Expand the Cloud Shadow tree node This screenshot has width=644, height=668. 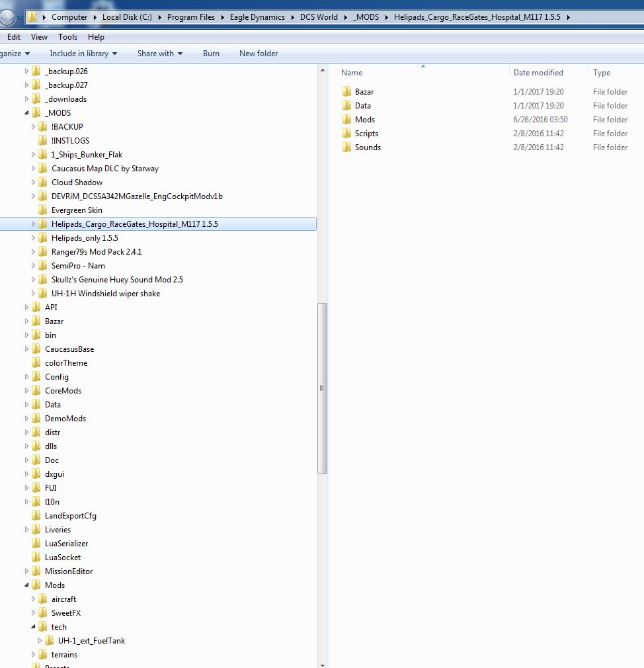(x=33, y=183)
